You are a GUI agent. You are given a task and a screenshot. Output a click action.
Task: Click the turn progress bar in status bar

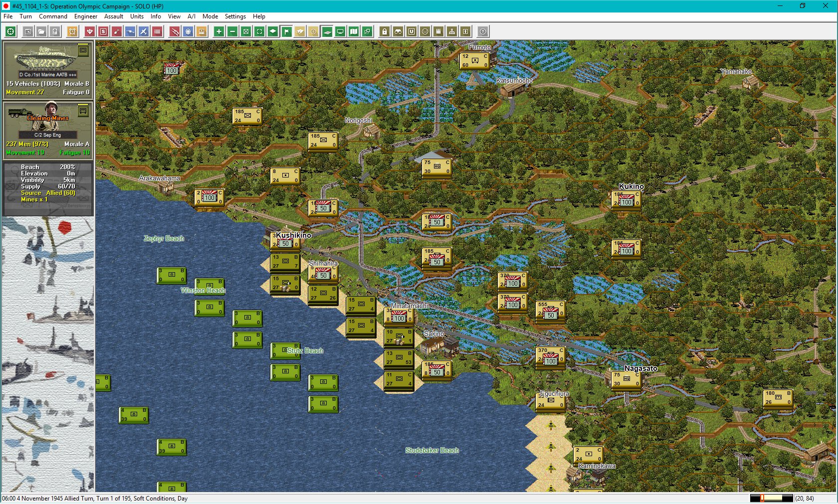point(771,498)
